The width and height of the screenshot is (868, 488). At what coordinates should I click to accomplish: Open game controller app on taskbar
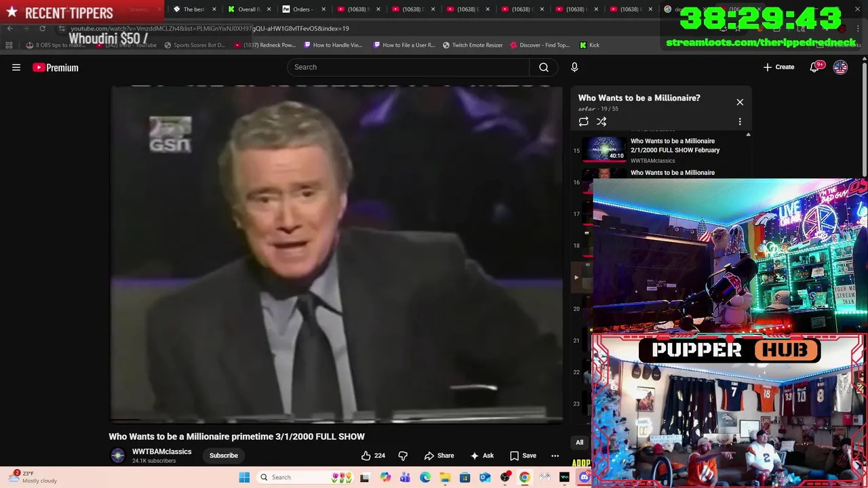pos(545,477)
